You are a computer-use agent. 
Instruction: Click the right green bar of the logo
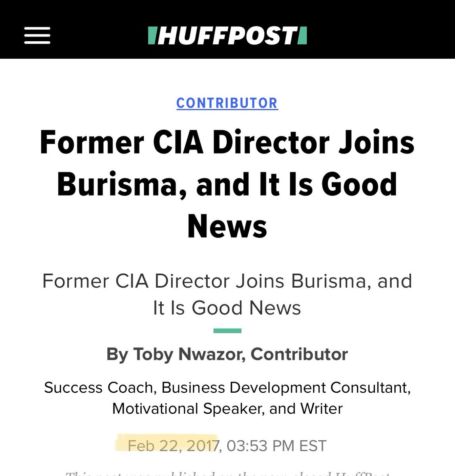303,35
